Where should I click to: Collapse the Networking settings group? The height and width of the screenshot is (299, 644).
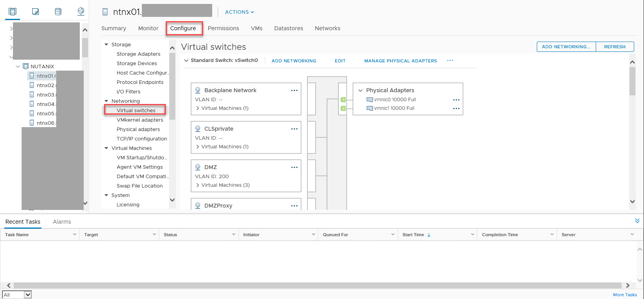coord(106,101)
